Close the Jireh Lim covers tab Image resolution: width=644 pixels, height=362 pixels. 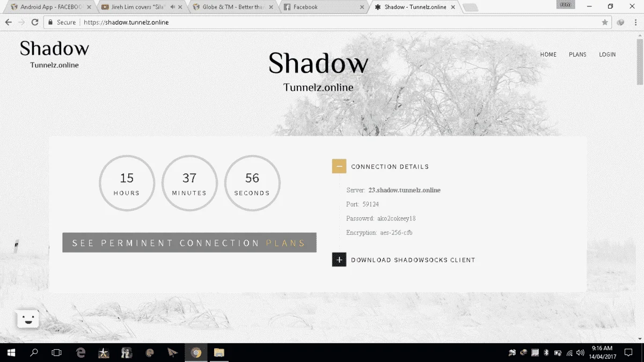[180, 7]
